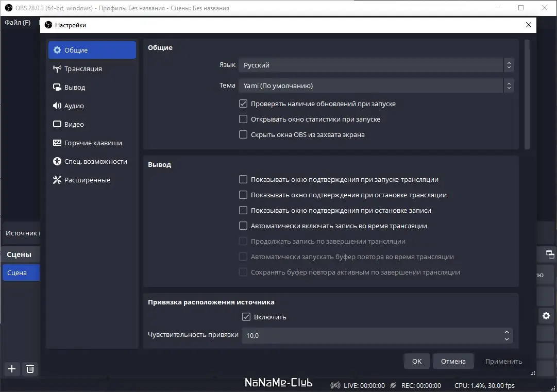Increase Чувствительность привязки with up arrow
557x392 pixels.
pos(507,332)
